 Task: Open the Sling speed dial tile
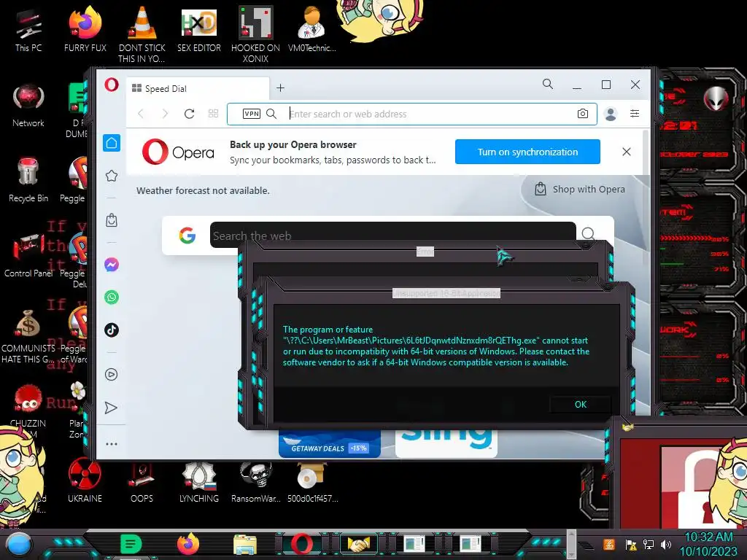point(446,443)
